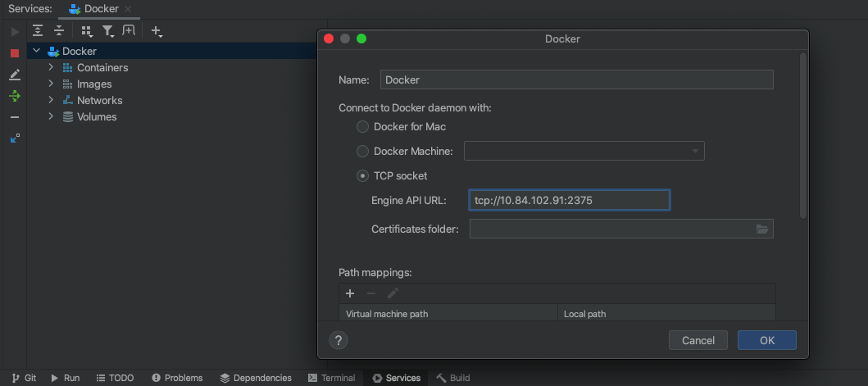This screenshot has width=868, height=386.
Task: Open the TODO tool window
Action: pos(115,379)
